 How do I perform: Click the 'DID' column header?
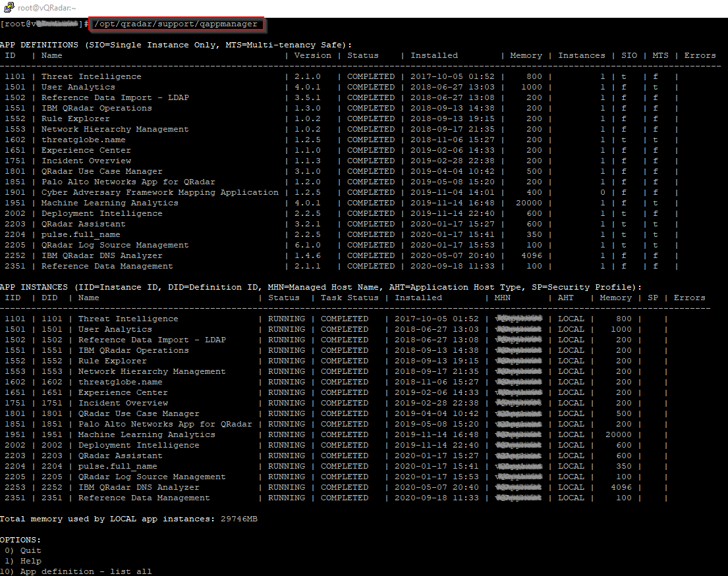pos(49,298)
